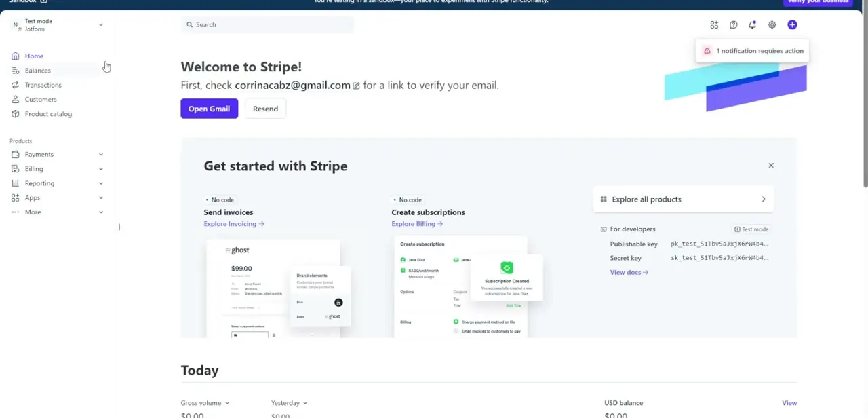
Task: Open the settings gear icon
Action: (772, 24)
